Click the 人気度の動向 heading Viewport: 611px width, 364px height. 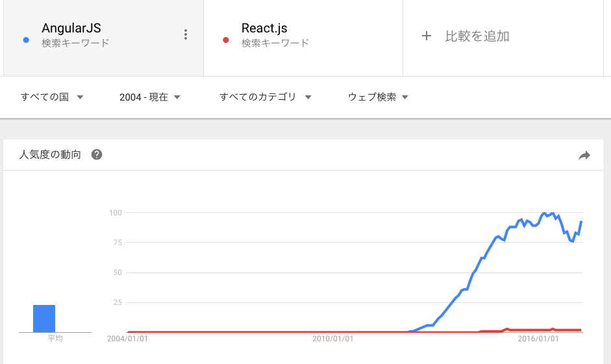click(x=50, y=154)
